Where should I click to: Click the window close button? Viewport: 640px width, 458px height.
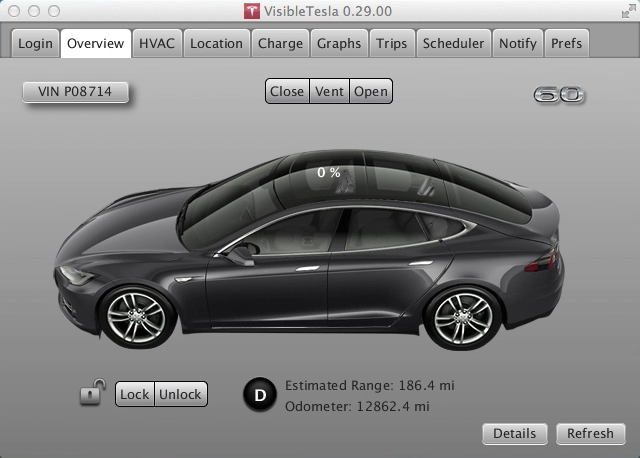click(x=14, y=11)
